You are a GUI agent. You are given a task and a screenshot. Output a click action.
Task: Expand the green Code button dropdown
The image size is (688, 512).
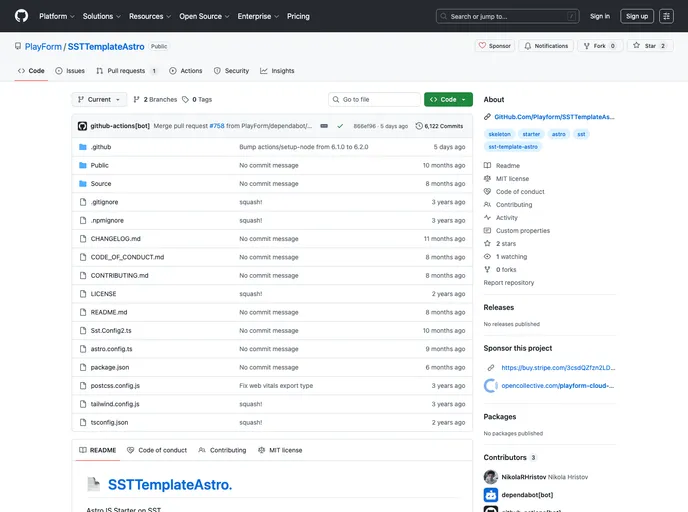[x=448, y=100]
